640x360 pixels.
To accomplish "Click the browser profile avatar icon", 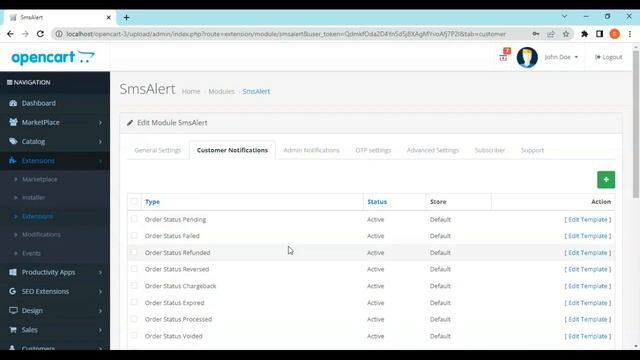I will tap(615, 34).
